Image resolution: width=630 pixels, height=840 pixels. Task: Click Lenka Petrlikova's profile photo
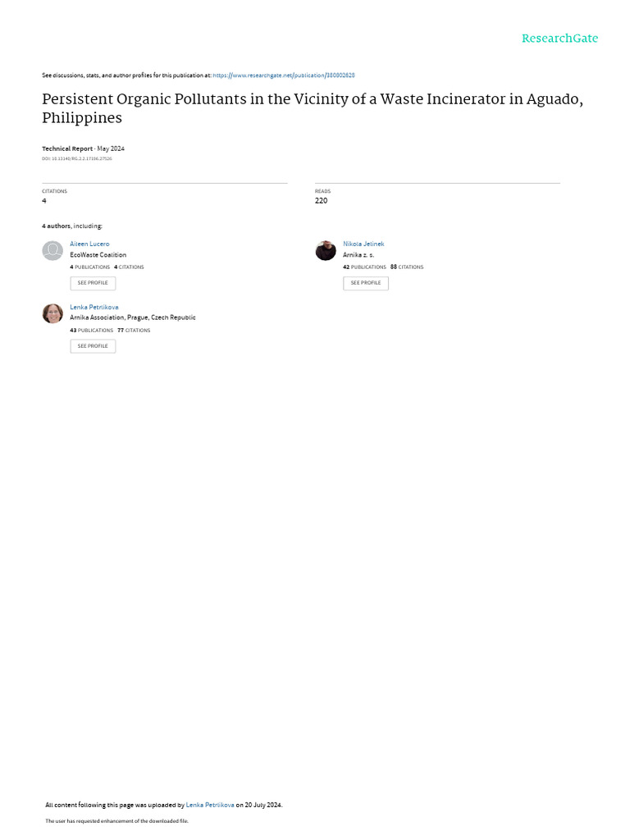tap(52, 314)
